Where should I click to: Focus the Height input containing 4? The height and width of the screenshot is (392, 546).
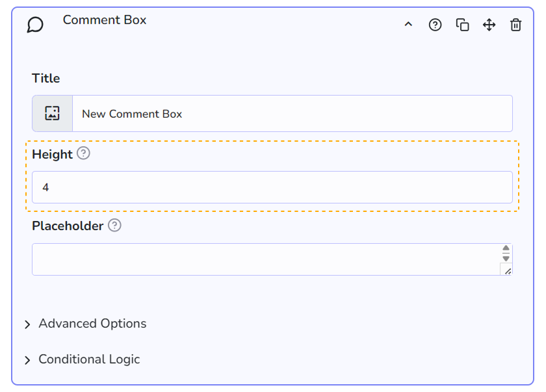point(272,187)
